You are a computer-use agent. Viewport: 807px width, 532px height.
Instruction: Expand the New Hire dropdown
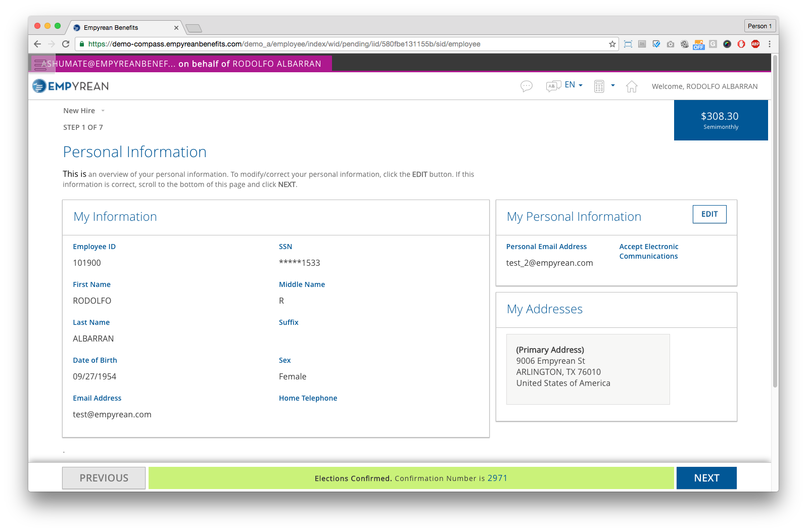point(84,111)
